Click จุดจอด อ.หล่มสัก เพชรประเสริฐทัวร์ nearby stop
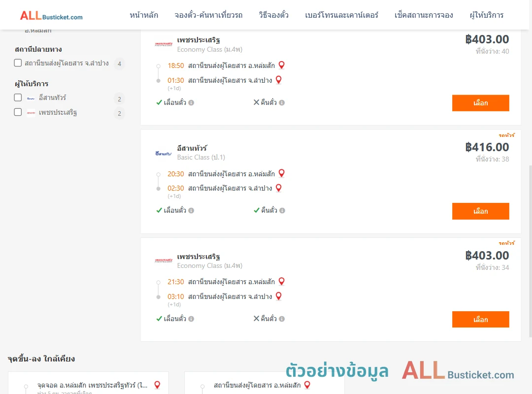 pyautogui.click(x=92, y=385)
